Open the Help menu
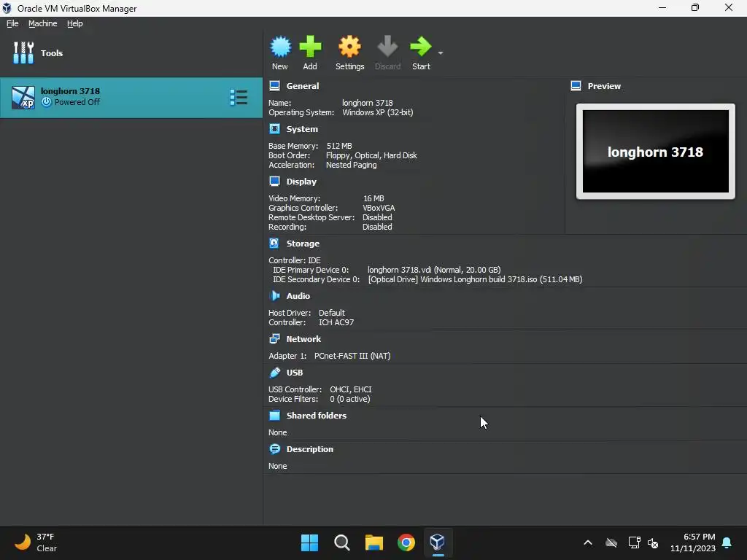 click(x=75, y=23)
